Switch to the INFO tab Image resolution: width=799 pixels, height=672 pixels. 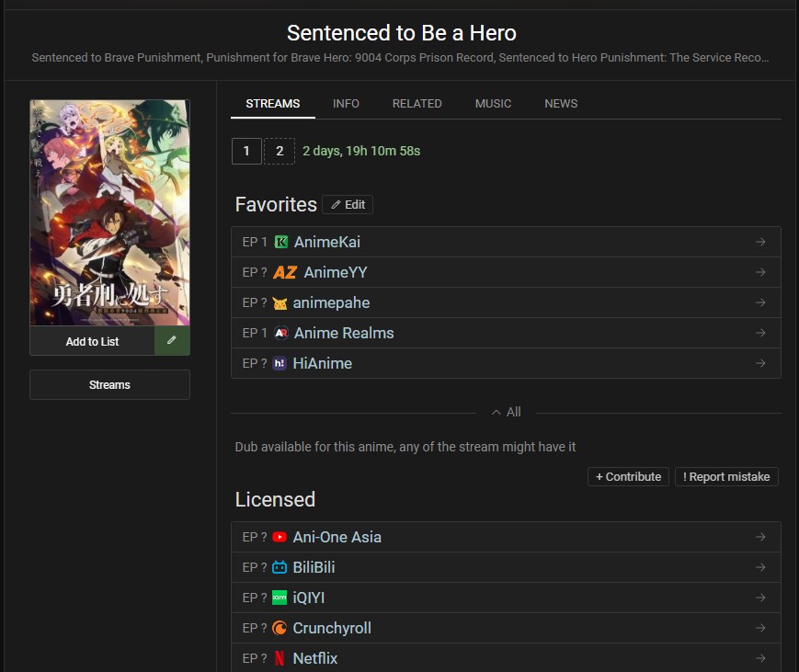[346, 103]
